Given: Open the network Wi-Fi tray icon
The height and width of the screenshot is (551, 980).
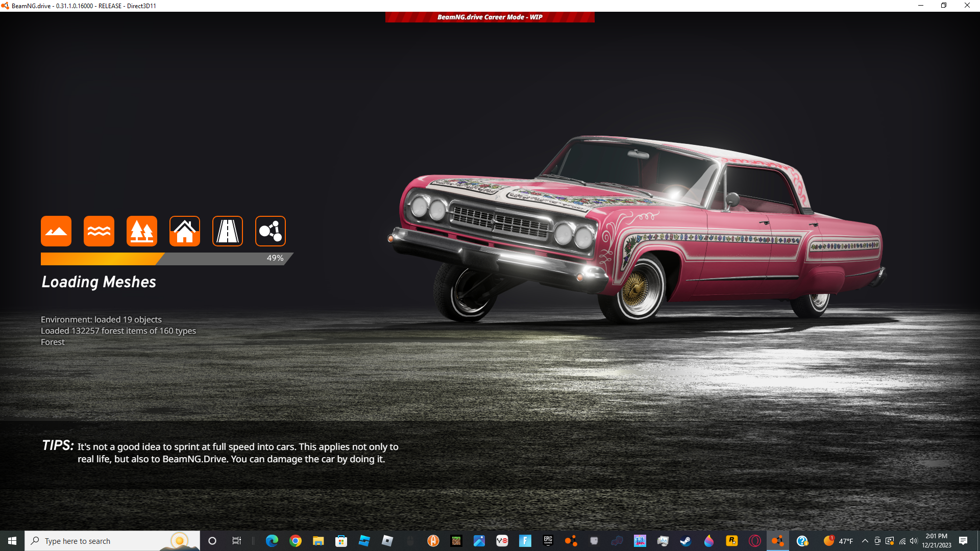Looking at the screenshot, I should (902, 541).
